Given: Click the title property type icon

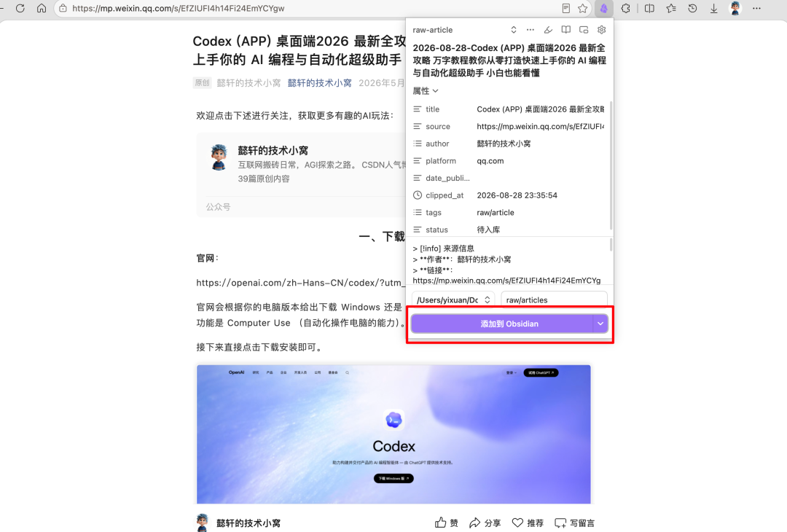Looking at the screenshot, I should point(417,109).
